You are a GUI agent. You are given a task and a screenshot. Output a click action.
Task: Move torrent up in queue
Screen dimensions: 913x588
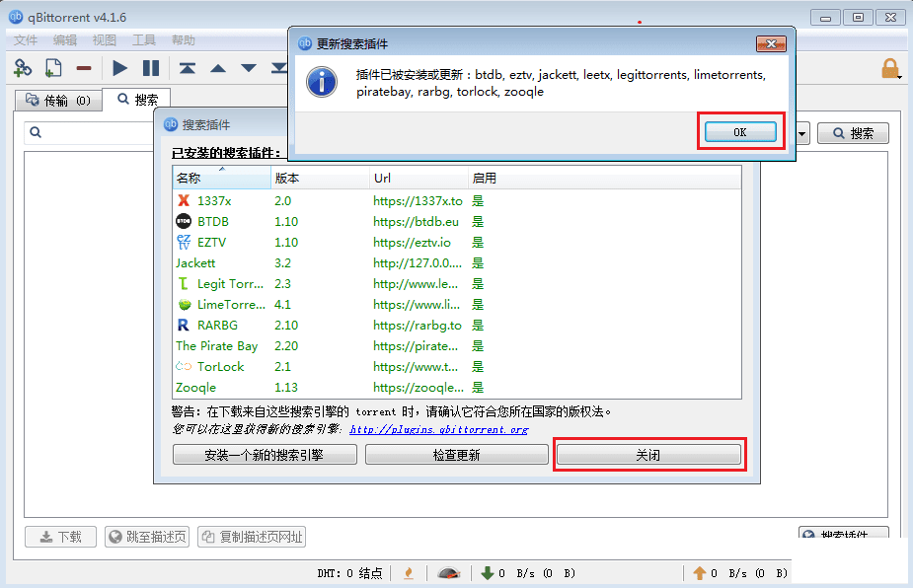point(218,68)
